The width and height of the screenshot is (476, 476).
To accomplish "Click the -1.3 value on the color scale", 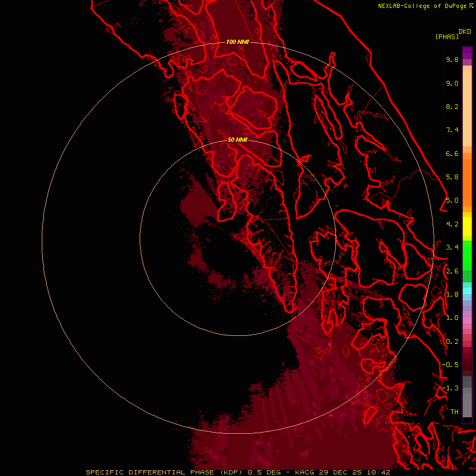I will pos(450,388).
